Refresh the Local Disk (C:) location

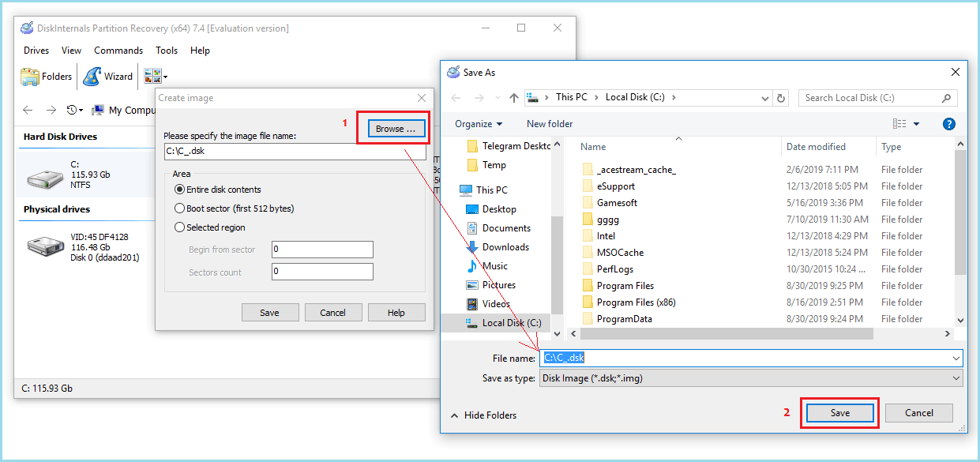pos(781,98)
